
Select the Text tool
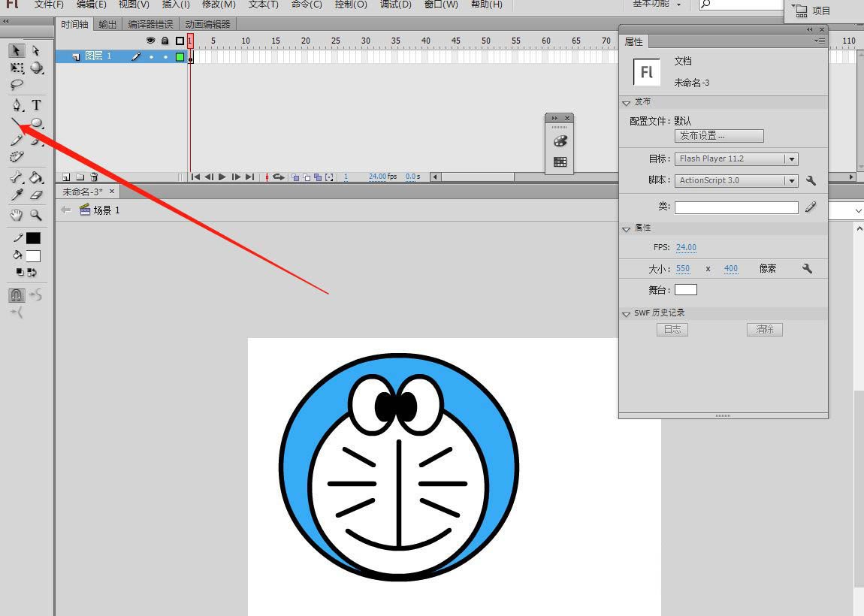click(36, 105)
